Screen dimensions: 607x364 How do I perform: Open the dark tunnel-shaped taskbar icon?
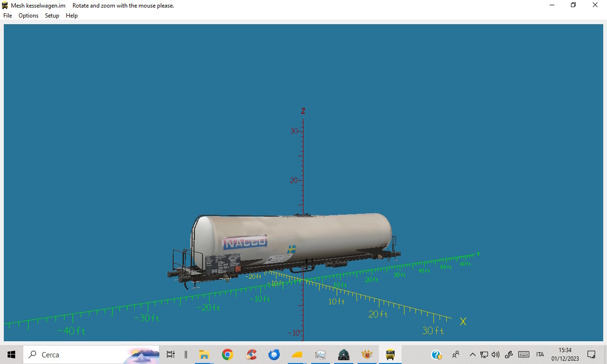coord(344,355)
